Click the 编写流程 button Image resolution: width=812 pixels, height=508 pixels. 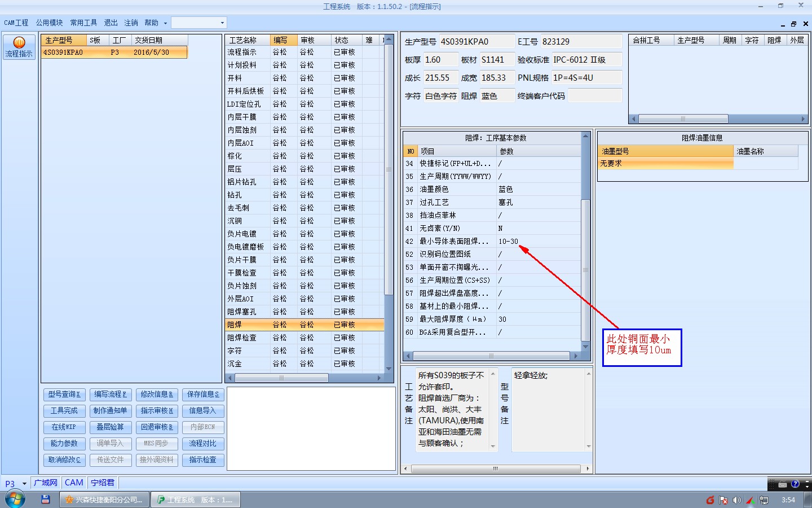pyautogui.click(x=111, y=394)
